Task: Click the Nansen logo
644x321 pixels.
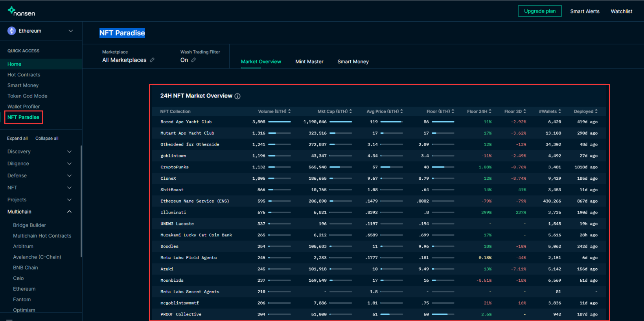Action: coord(21,11)
